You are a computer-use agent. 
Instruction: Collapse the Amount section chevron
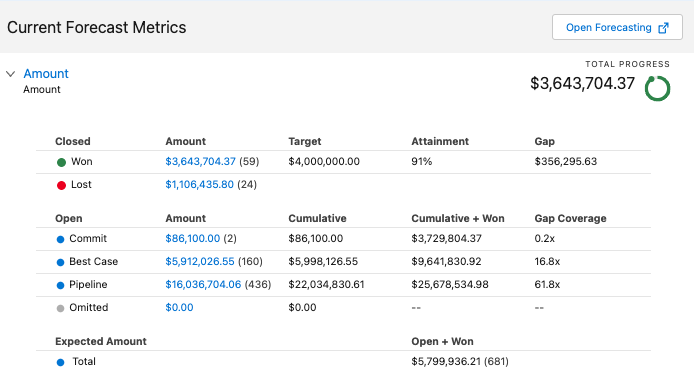[11, 74]
